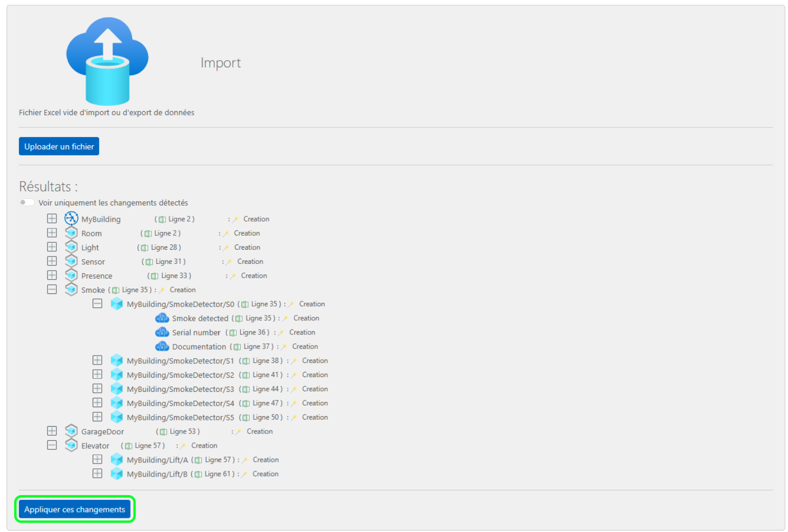Enable the Voir uniquement les changements détectés toggle
Screen dimensions: 788x532
(26, 202)
